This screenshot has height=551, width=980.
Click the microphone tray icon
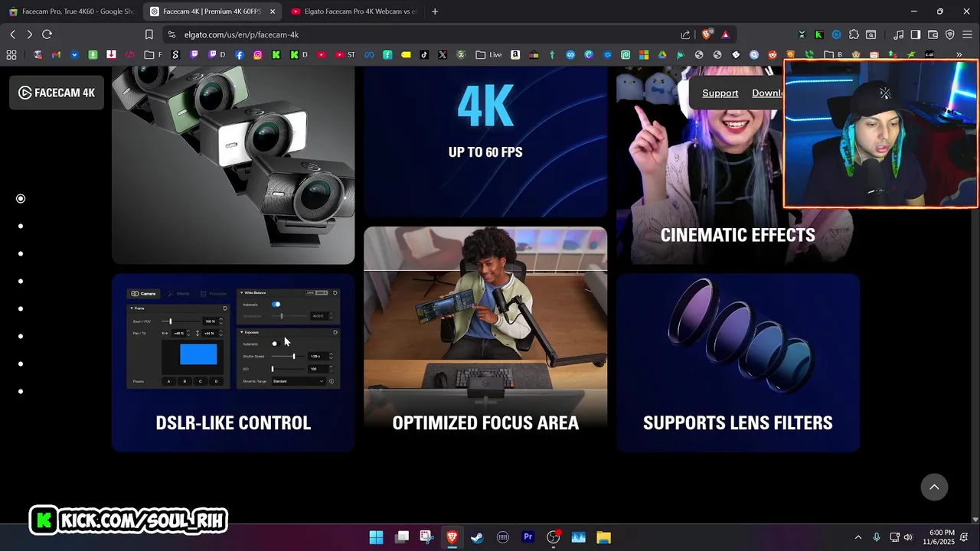tap(877, 537)
